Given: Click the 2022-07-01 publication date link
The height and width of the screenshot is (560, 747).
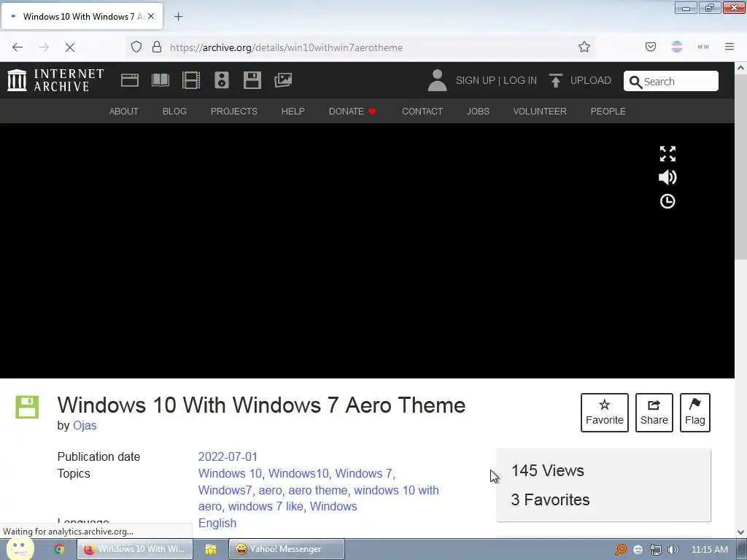Looking at the screenshot, I should click(x=228, y=456).
